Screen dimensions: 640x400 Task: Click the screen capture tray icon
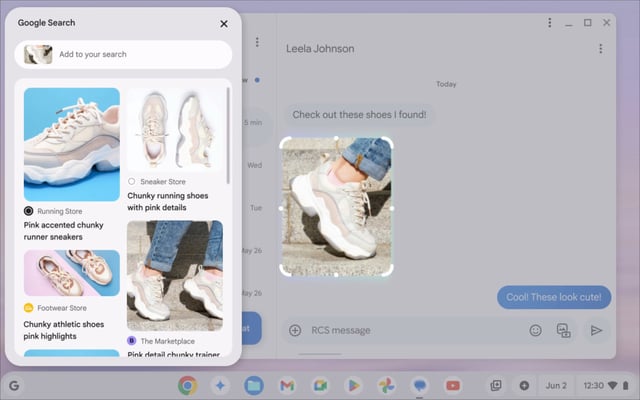[496, 386]
